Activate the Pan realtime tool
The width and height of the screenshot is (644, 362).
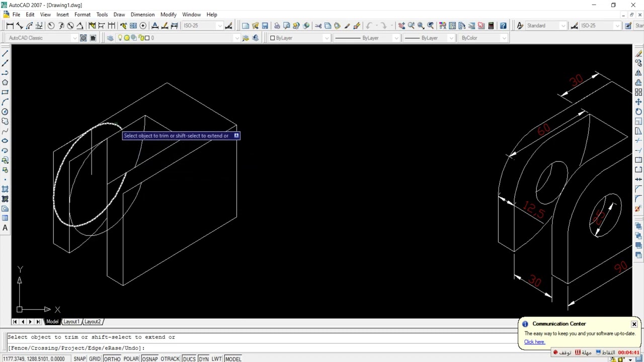[401, 26]
